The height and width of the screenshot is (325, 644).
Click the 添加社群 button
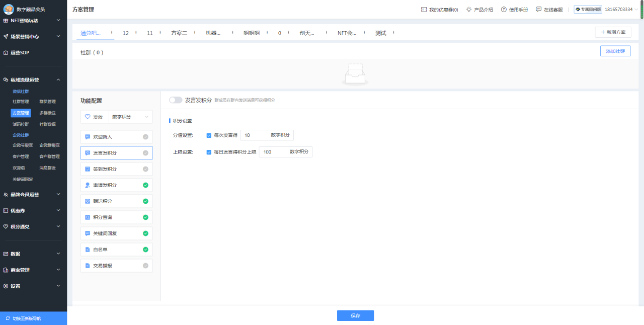(x=615, y=51)
